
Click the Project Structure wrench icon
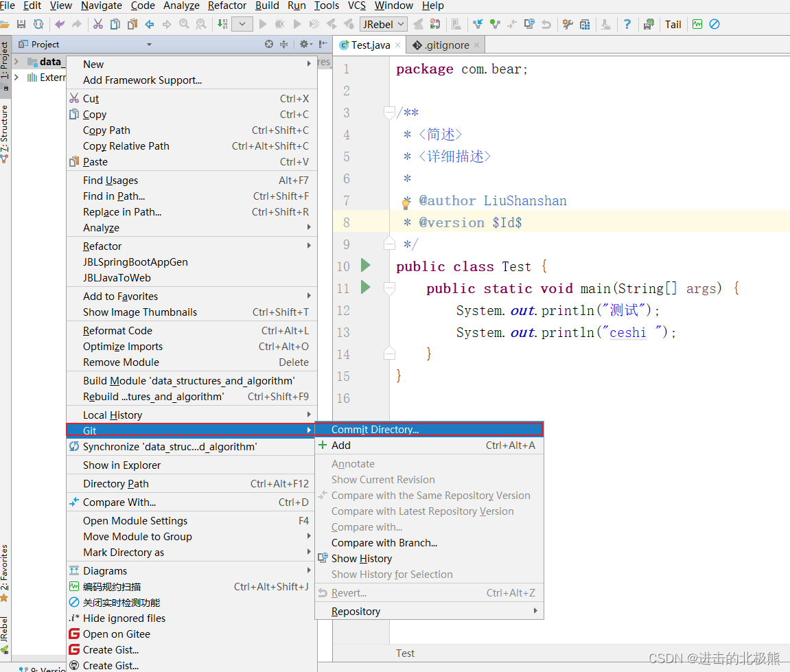coord(568,24)
